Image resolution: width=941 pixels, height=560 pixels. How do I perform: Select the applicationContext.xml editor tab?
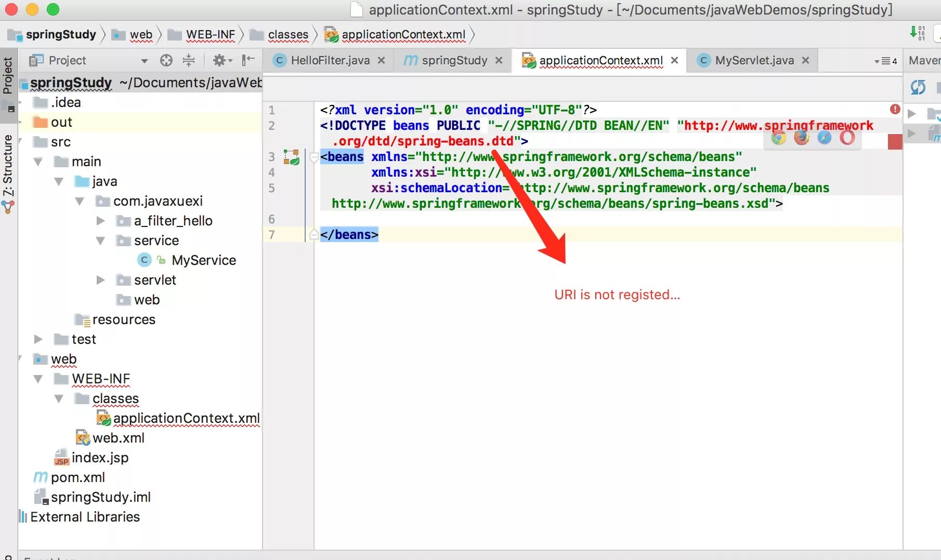click(600, 60)
